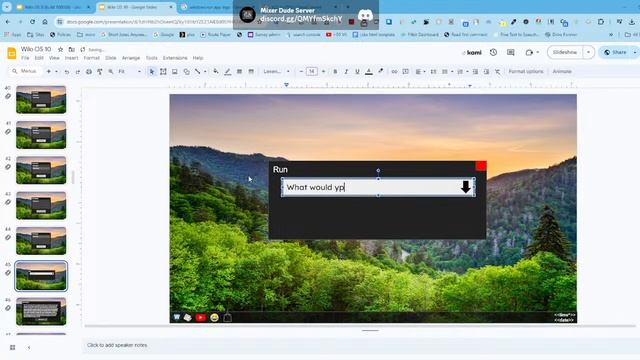Open the Arrange menu
This screenshot has width=640, height=360.
click(131, 58)
